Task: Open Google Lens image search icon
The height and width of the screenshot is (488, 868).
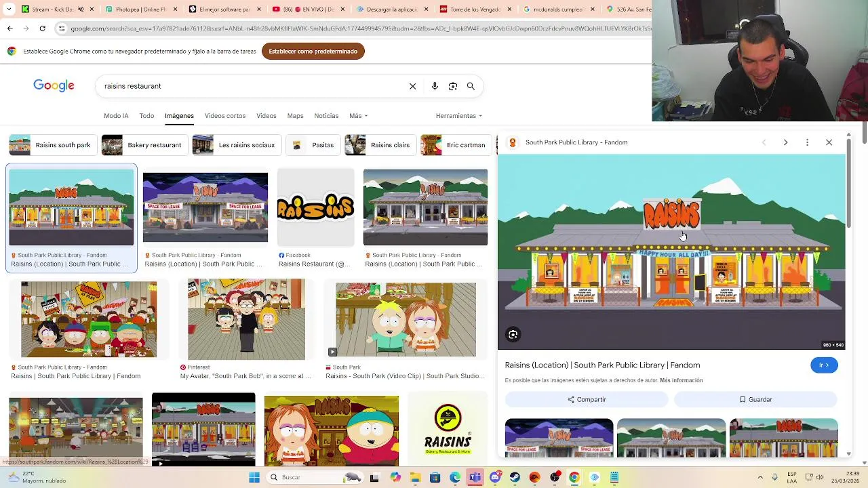Action: (453, 86)
